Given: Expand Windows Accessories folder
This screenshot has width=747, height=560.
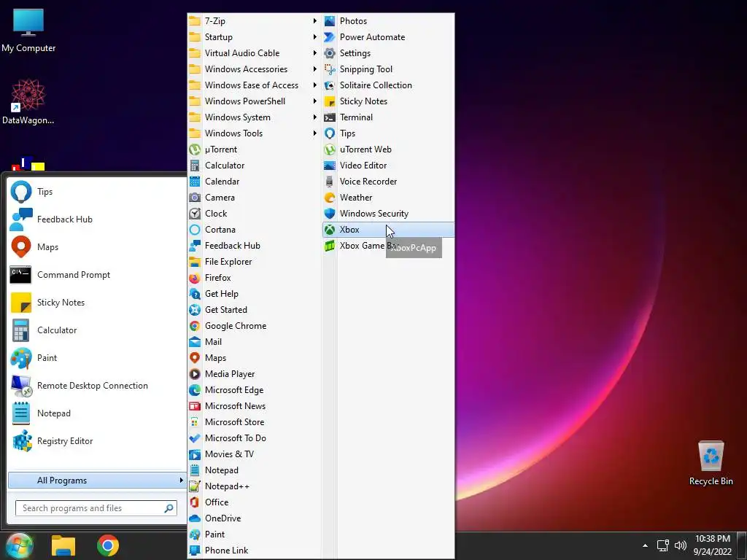Looking at the screenshot, I should click(x=254, y=69).
